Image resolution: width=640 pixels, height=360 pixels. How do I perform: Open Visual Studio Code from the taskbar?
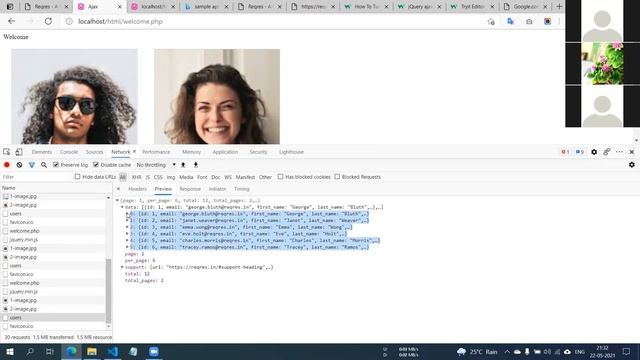[x=113, y=351]
